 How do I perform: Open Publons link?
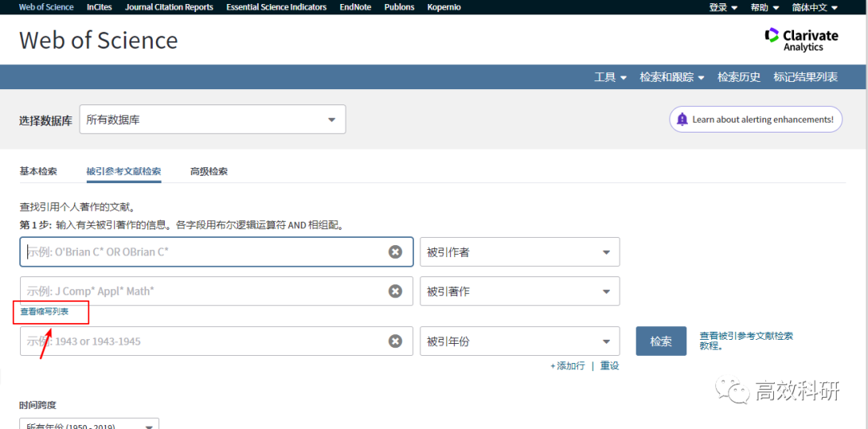[399, 7]
